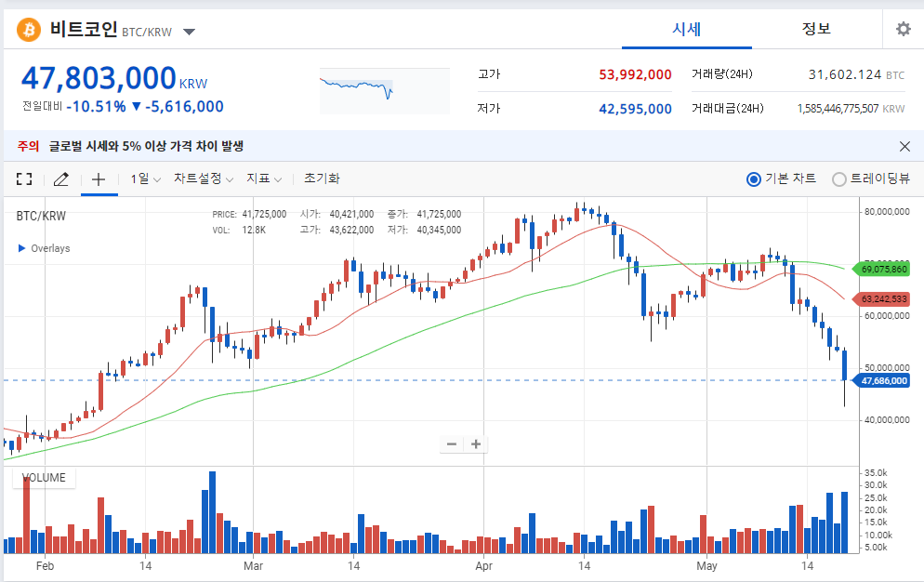Click the PRICE: 41,725,000 readout
The image size is (924, 582).
249,215
